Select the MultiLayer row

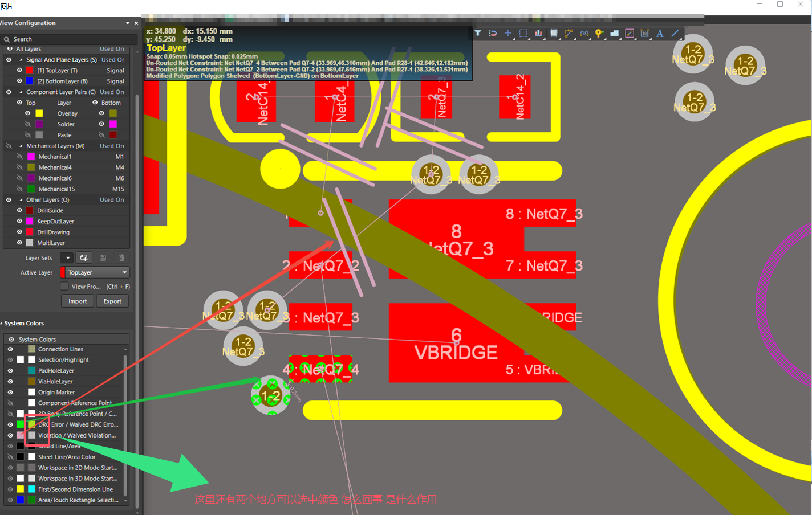(x=67, y=243)
